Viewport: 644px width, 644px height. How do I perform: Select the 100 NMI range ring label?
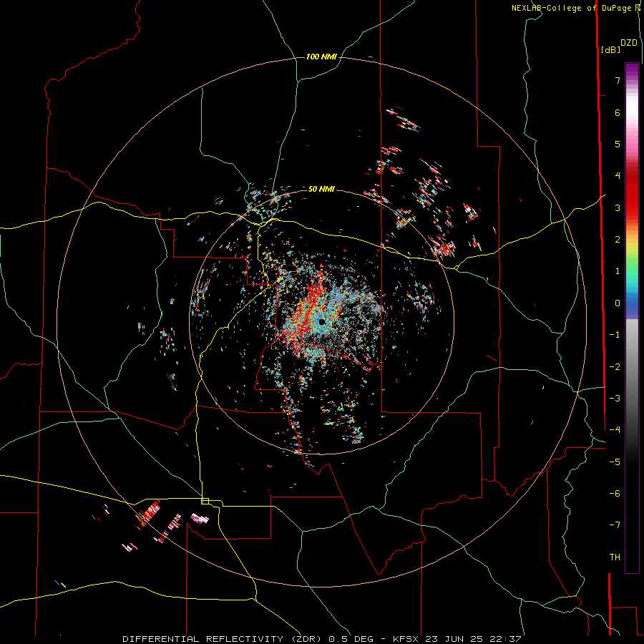tap(321, 57)
